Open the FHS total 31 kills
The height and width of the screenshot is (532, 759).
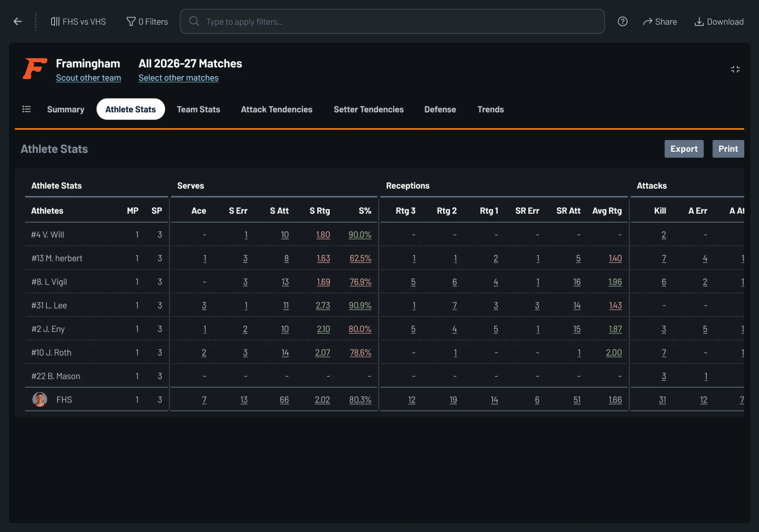pyautogui.click(x=662, y=399)
